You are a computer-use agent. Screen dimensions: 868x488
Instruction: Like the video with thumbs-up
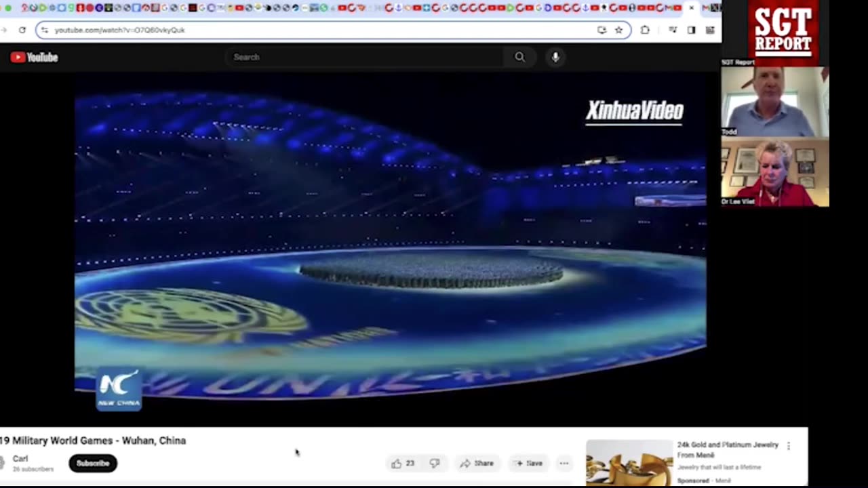[x=403, y=464]
